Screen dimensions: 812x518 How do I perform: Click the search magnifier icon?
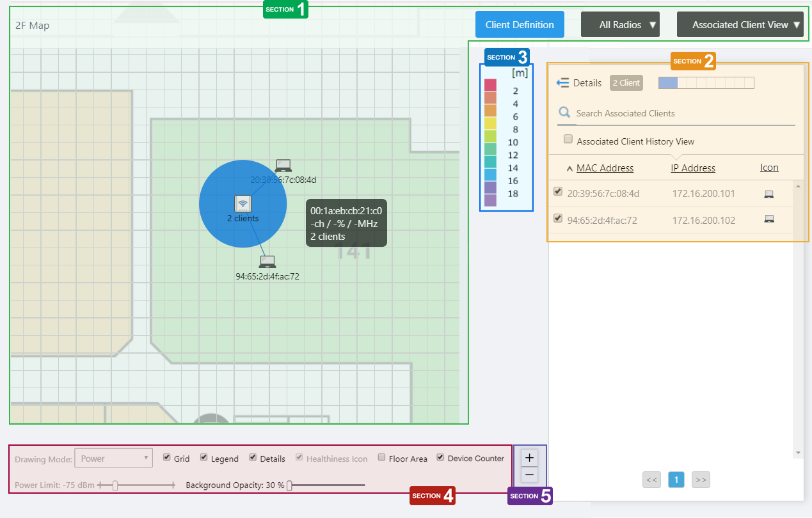pyautogui.click(x=564, y=113)
